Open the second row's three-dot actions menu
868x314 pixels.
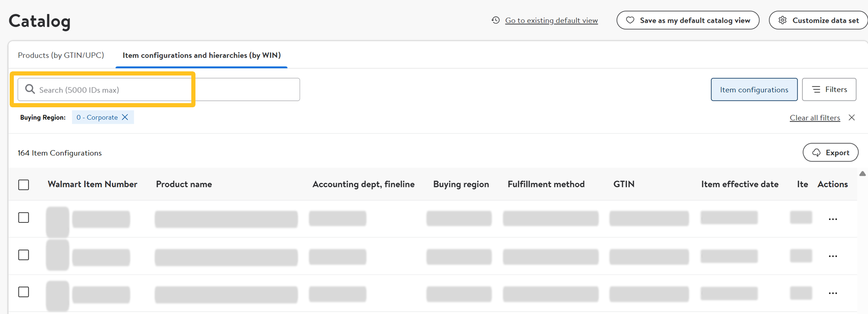[833, 256]
